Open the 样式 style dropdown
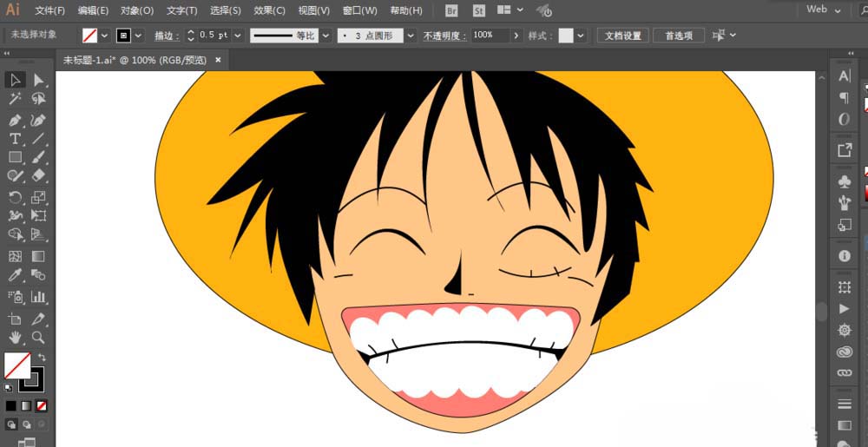 pyautogui.click(x=581, y=36)
